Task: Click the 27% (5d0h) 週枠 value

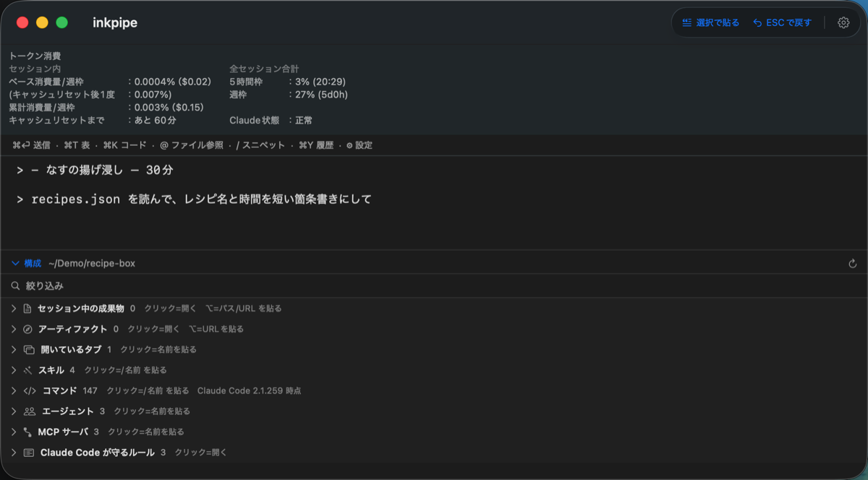Action: click(x=321, y=95)
